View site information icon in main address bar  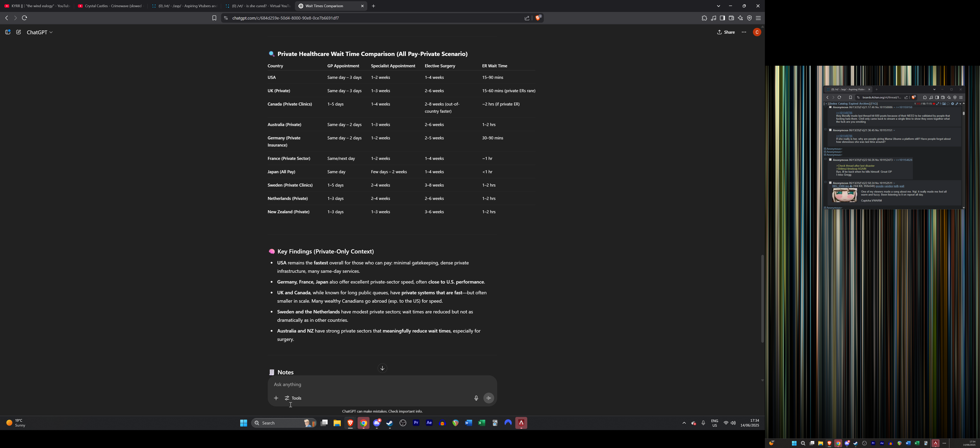(x=226, y=18)
